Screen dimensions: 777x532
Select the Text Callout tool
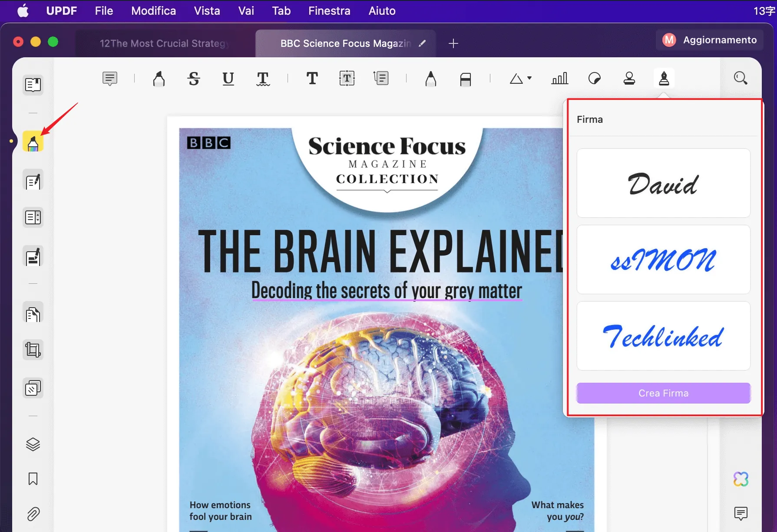coord(381,79)
